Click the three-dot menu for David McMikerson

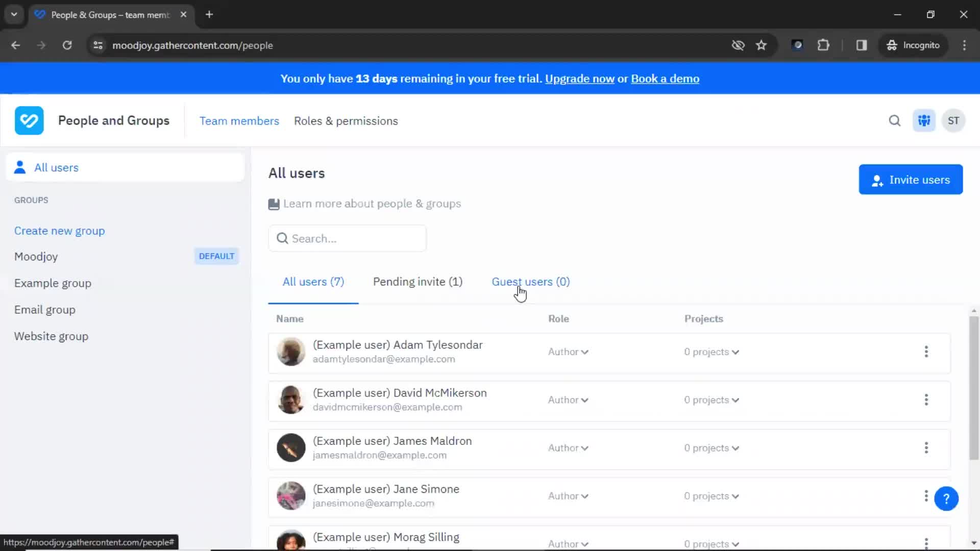(926, 399)
